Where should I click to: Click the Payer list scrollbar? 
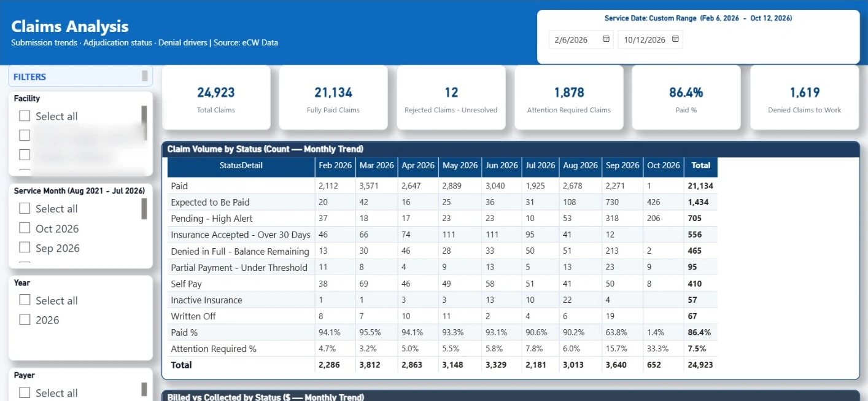coord(144,389)
